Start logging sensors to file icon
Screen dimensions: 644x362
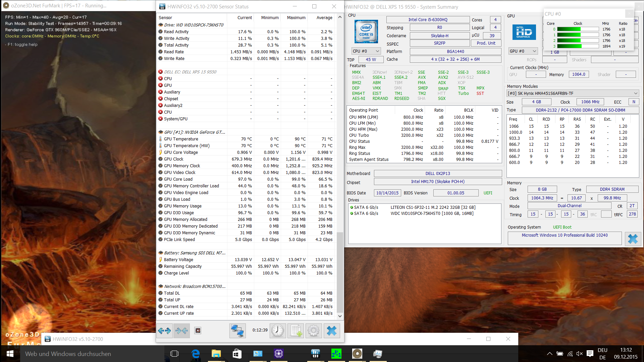coord(296,331)
